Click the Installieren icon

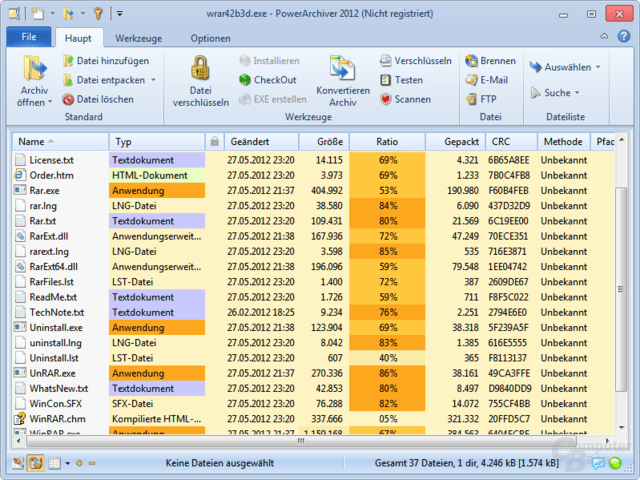pos(244,61)
